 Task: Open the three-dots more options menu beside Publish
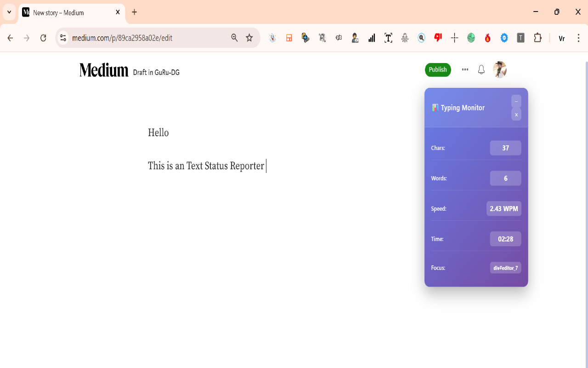click(465, 70)
